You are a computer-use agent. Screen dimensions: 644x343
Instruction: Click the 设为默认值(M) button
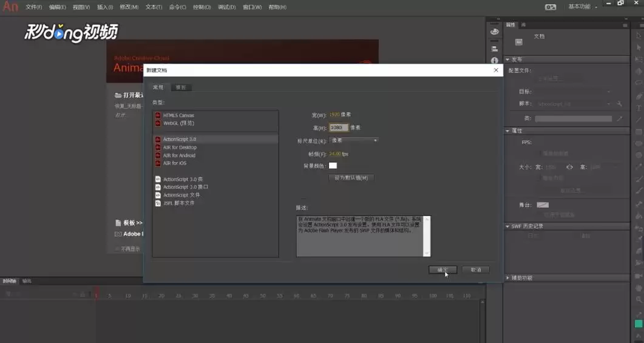(351, 178)
